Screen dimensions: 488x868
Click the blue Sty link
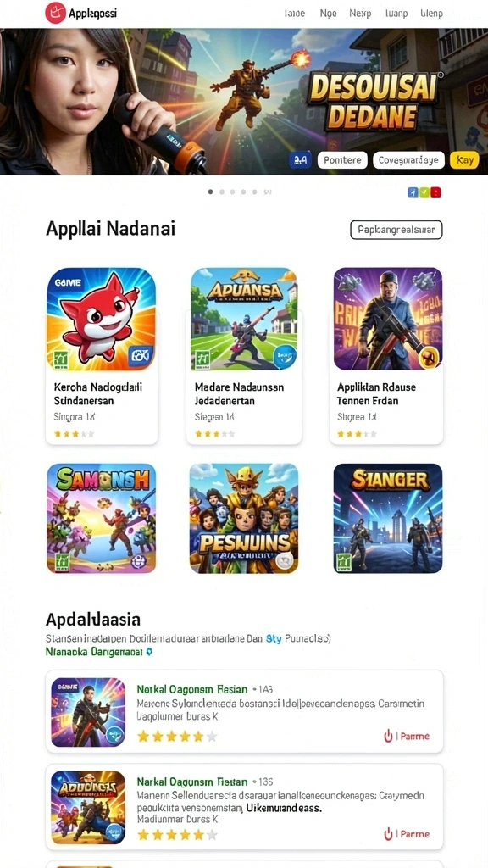pyautogui.click(x=274, y=639)
